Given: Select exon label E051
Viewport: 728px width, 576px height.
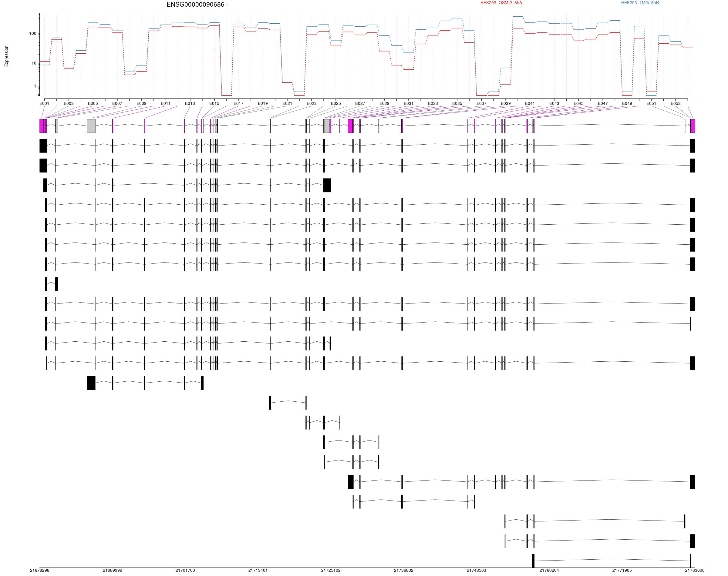Looking at the screenshot, I should coord(651,104).
